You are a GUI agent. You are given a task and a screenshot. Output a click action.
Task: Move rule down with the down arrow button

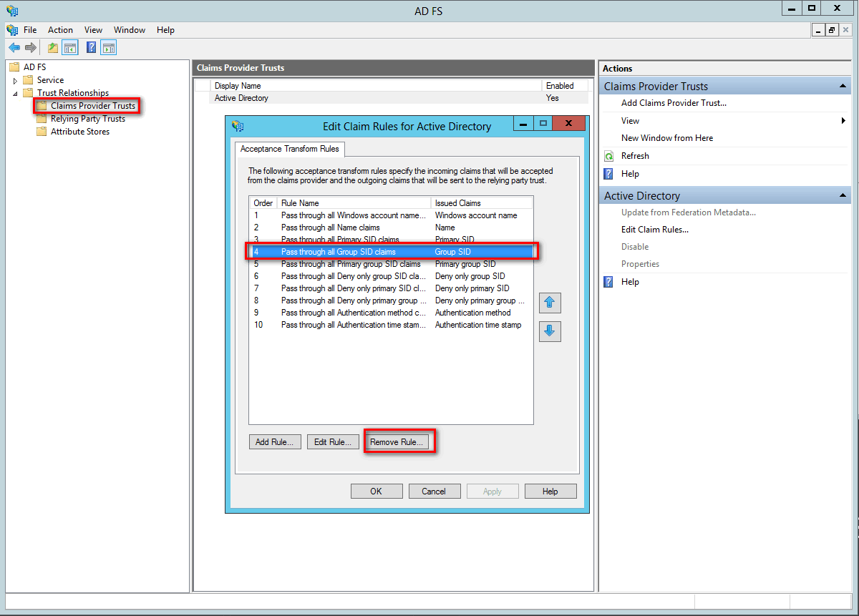(550, 331)
